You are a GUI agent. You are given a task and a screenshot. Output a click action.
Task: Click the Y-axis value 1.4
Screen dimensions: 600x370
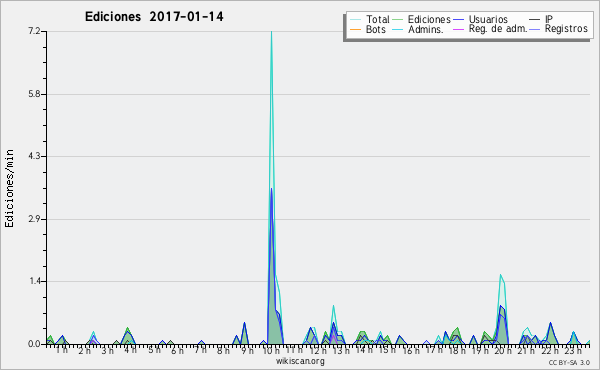34,282
